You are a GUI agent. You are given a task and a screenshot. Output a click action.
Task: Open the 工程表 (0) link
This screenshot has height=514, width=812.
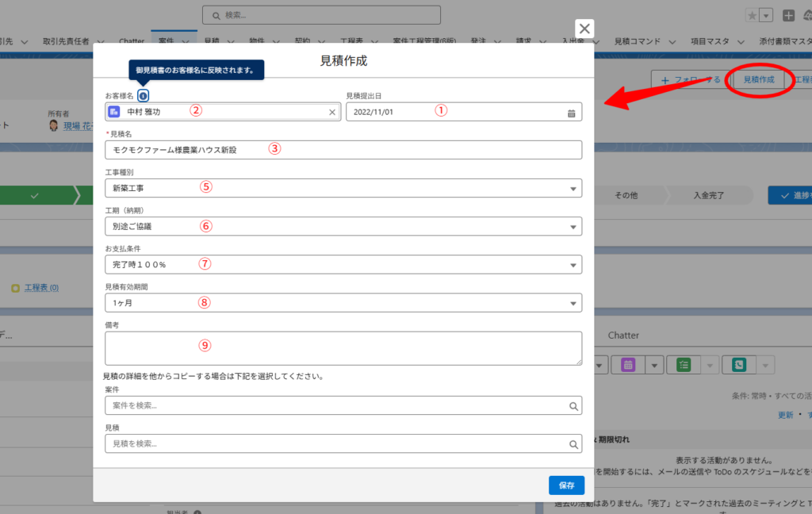[x=41, y=287]
